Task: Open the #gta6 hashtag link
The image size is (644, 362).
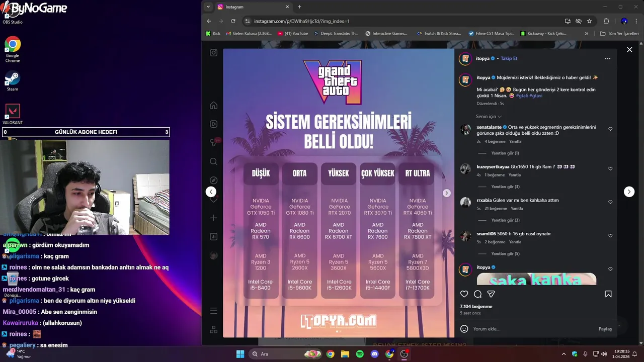Action: tap(522, 96)
